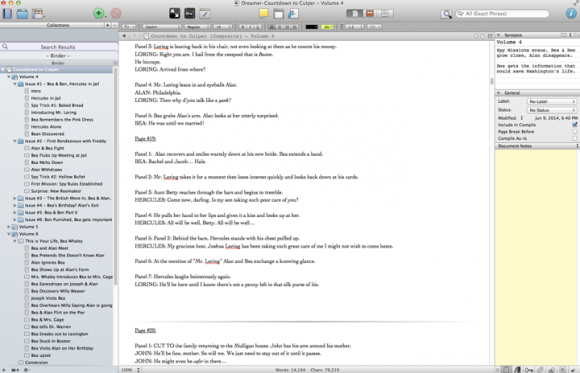Expand the Volume 5 folder
580x373 pixels.
point(9,227)
